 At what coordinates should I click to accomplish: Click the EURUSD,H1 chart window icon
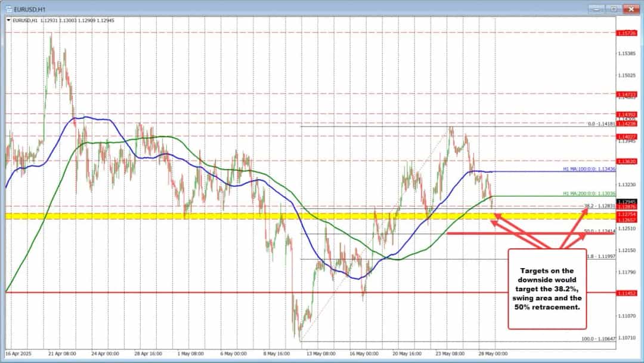(x=9, y=9)
